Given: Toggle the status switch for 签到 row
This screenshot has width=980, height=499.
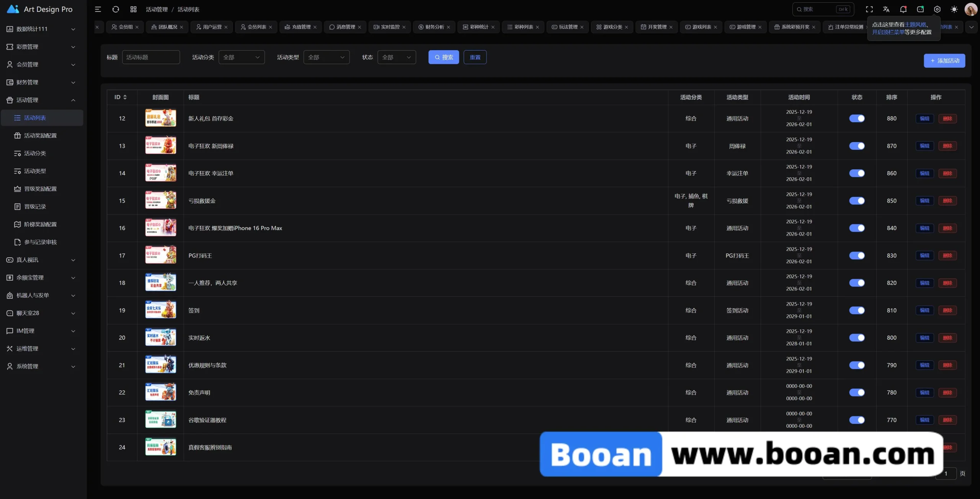Looking at the screenshot, I should (x=857, y=310).
